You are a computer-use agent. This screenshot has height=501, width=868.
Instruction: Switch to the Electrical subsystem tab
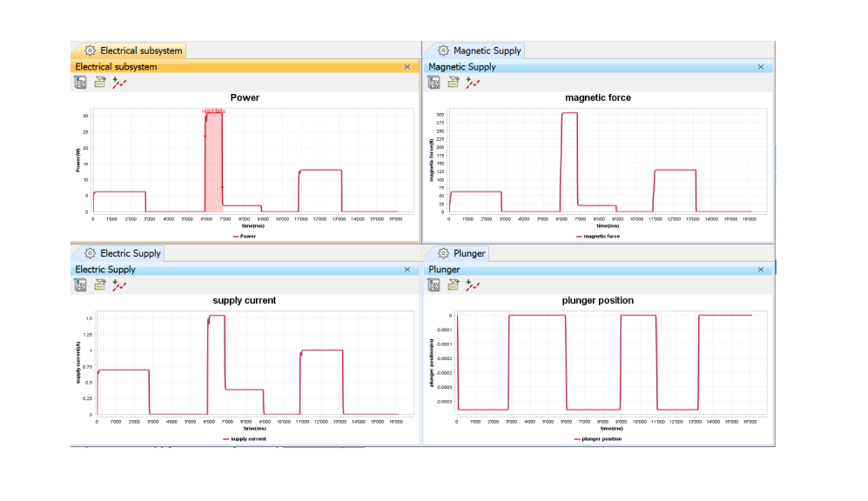(x=134, y=51)
